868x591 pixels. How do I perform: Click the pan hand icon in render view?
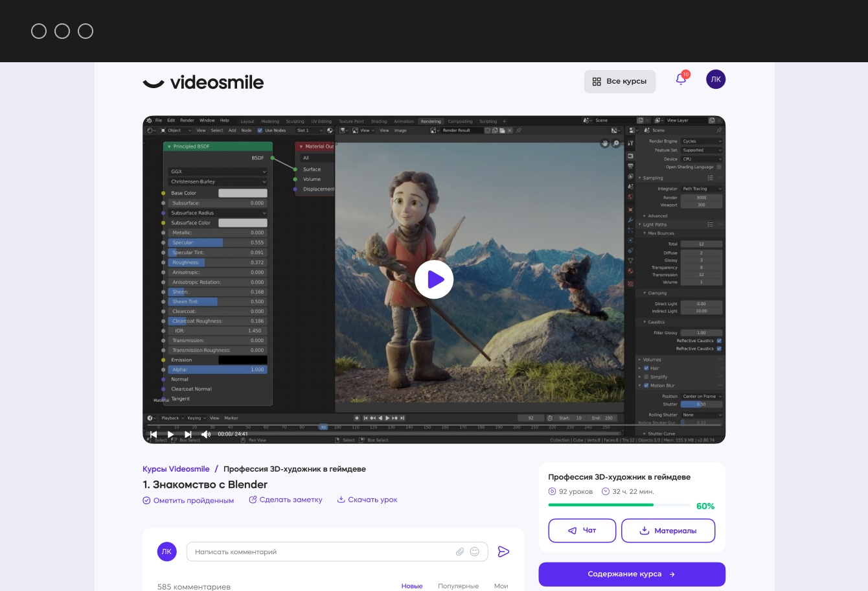pos(605,143)
